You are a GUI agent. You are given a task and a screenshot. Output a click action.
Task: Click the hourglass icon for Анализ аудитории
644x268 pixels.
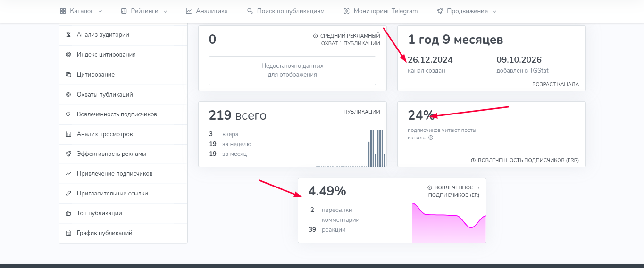coord(68,35)
